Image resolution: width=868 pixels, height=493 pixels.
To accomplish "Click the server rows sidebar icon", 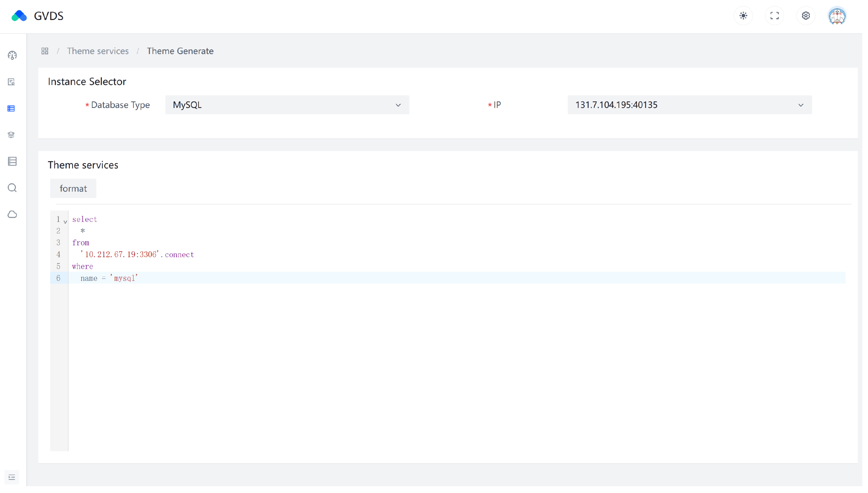I will pos(12,161).
